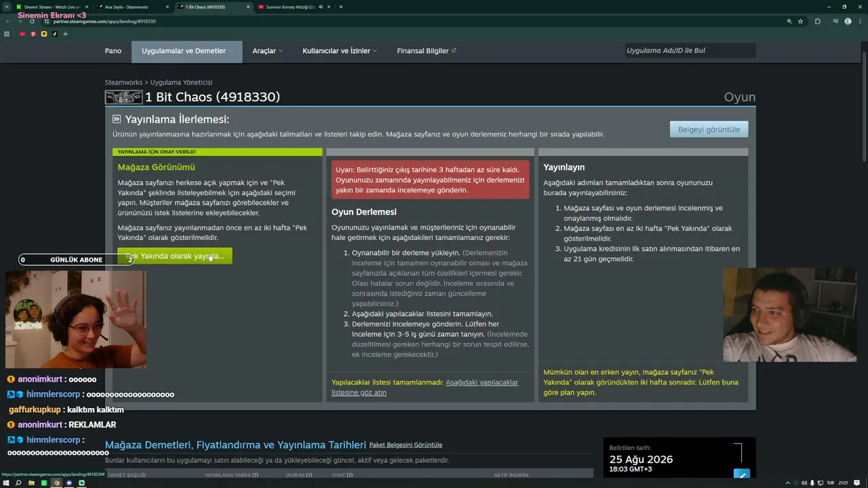Close the Survivor Konsey Müziği tab

(329, 7)
